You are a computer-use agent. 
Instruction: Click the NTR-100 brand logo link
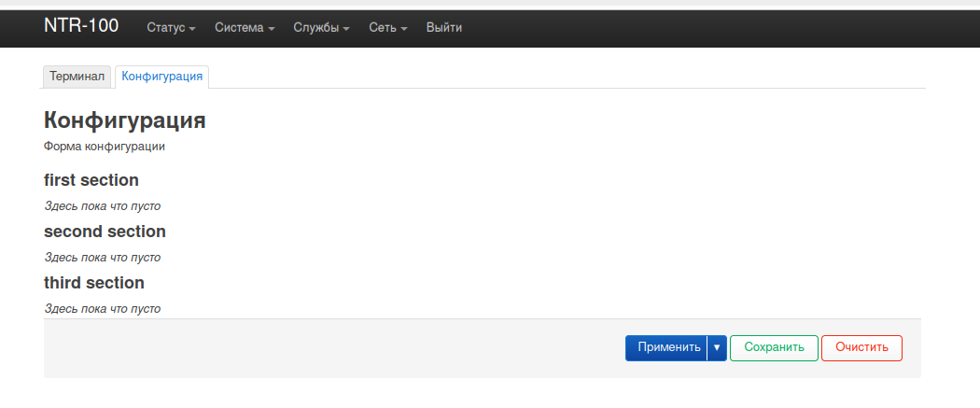point(81,26)
